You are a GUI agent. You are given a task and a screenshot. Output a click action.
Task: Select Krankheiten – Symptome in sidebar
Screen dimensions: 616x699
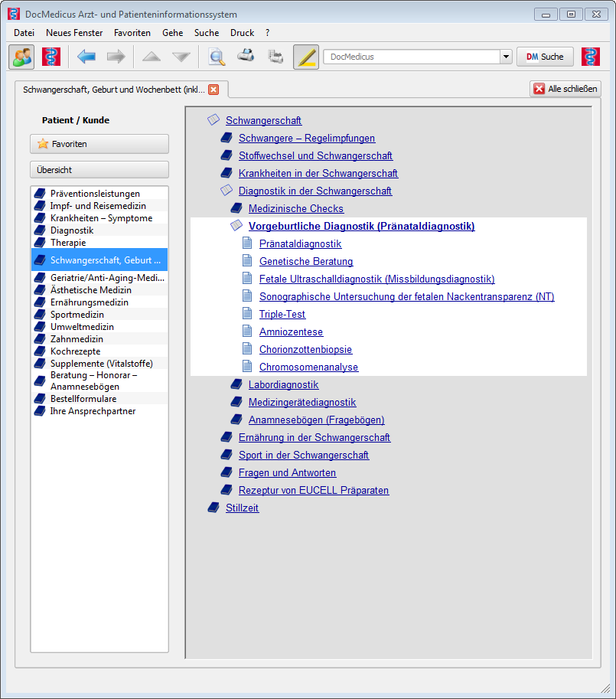click(x=99, y=218)
